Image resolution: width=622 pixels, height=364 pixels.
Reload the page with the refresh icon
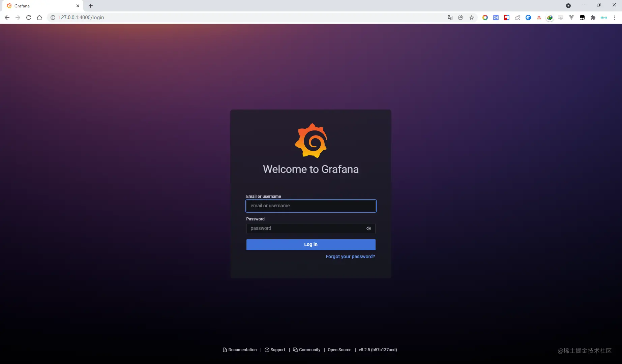tap(29, 18)
